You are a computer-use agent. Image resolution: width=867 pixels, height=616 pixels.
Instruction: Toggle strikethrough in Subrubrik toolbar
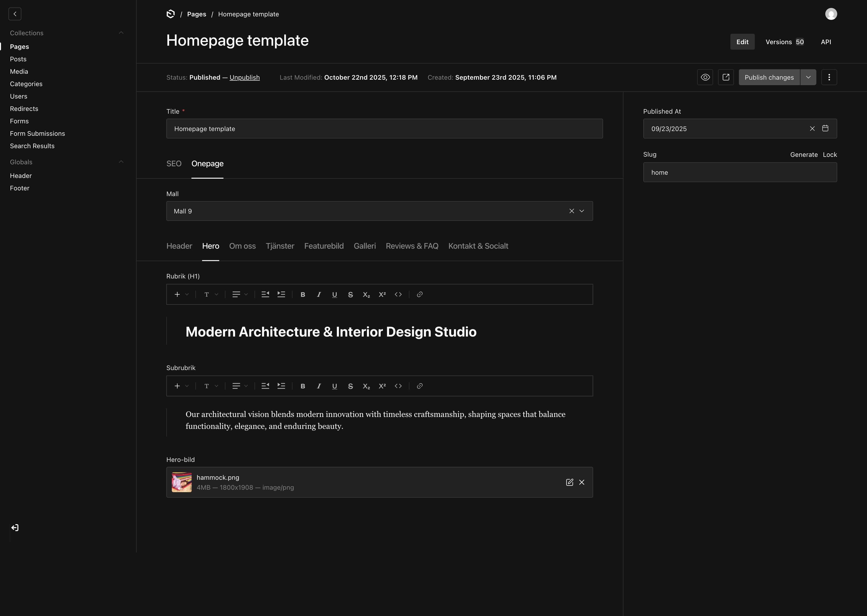[x=350, y=386]
